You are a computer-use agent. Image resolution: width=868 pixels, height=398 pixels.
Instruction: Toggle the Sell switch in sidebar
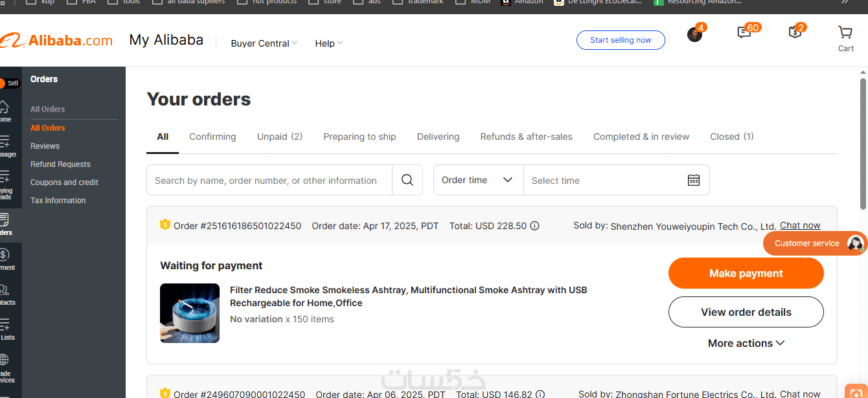coord(9,83)
